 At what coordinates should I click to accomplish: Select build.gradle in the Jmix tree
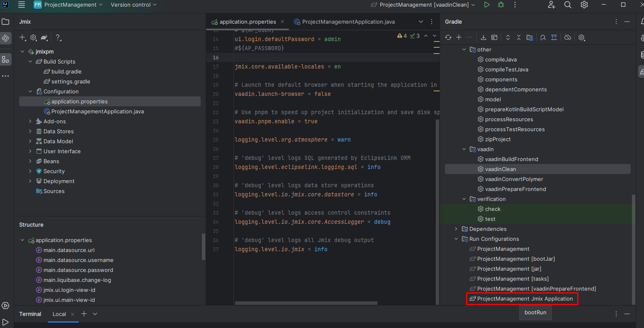pos(62,71)
